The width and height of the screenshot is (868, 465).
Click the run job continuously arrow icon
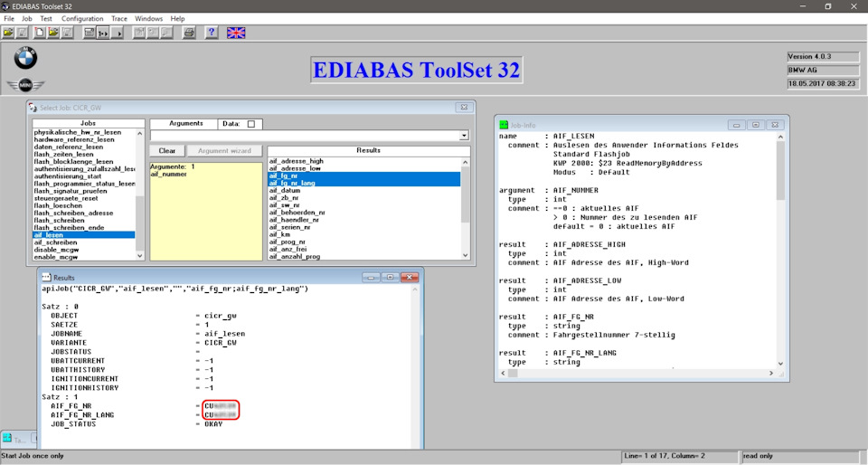click(117, 33)
